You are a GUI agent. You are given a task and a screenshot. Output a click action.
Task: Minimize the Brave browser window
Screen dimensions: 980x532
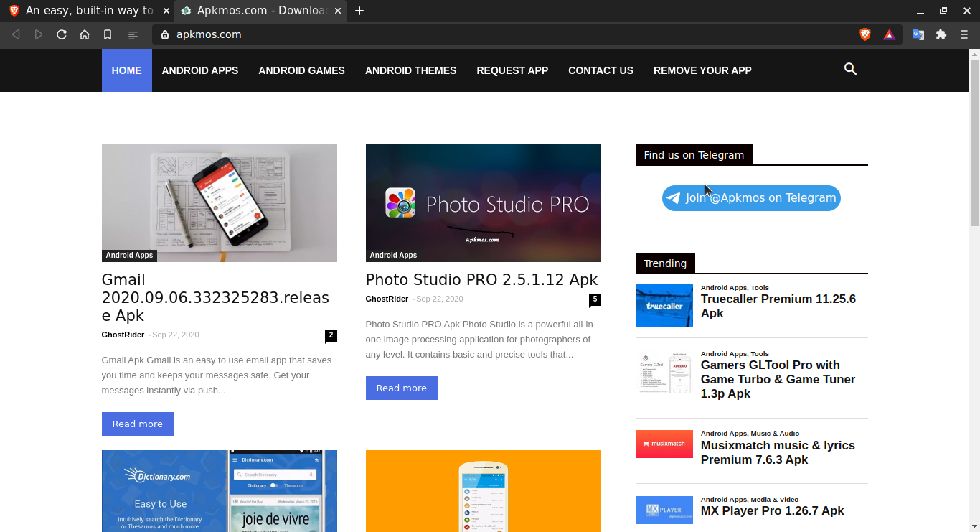[920, 11]
